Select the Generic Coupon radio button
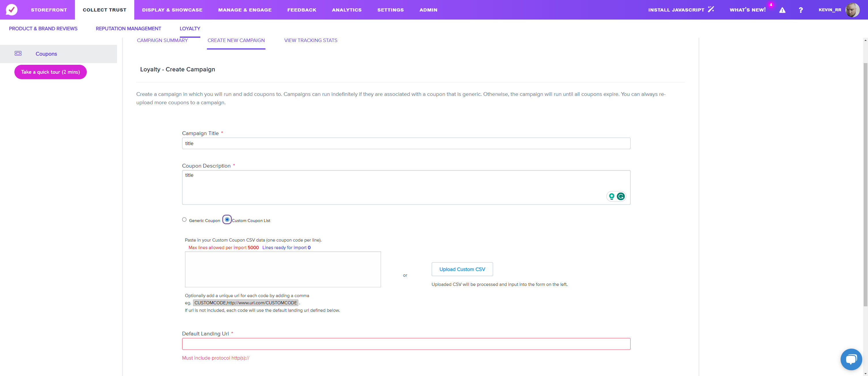The width and height of the screenshot is (868, 376). (x=184, y=219)
